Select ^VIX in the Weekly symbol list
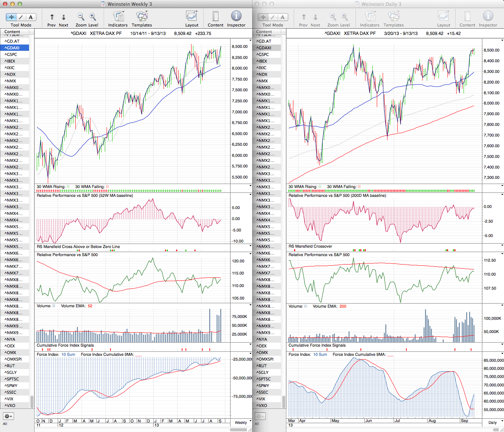Viewport: 504px width, 432px height. pyautogui.click(x=9, y=399)
